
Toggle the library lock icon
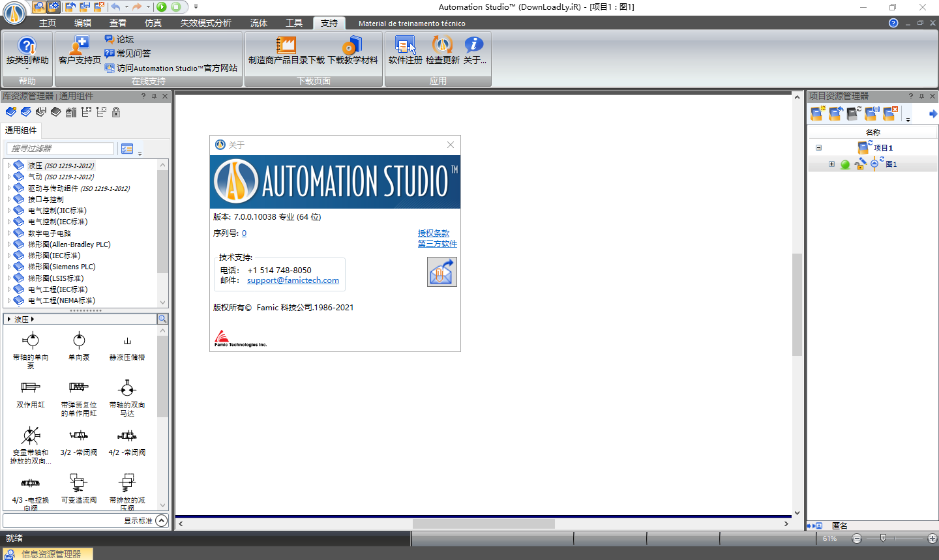[115, 111]
